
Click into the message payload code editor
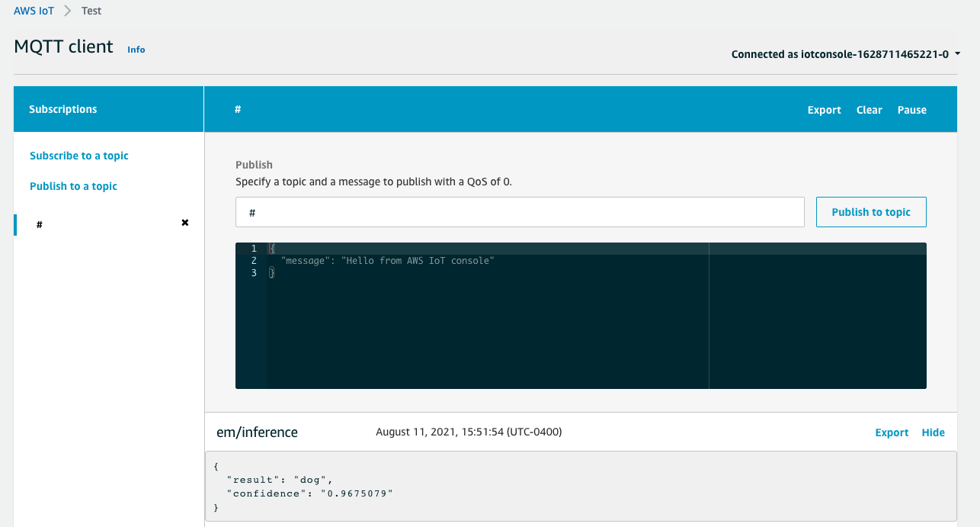pos(581,316)
